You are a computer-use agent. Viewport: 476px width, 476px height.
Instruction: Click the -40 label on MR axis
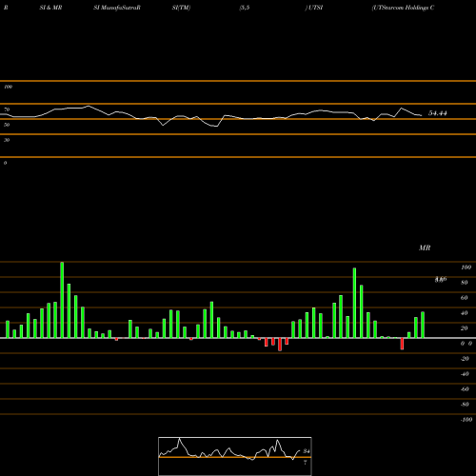tap(465, 374)
